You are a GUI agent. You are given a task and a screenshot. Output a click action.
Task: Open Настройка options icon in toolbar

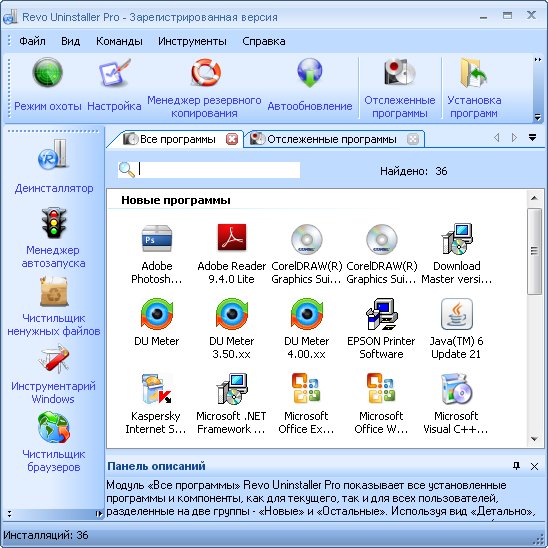[x=115, y=73]
